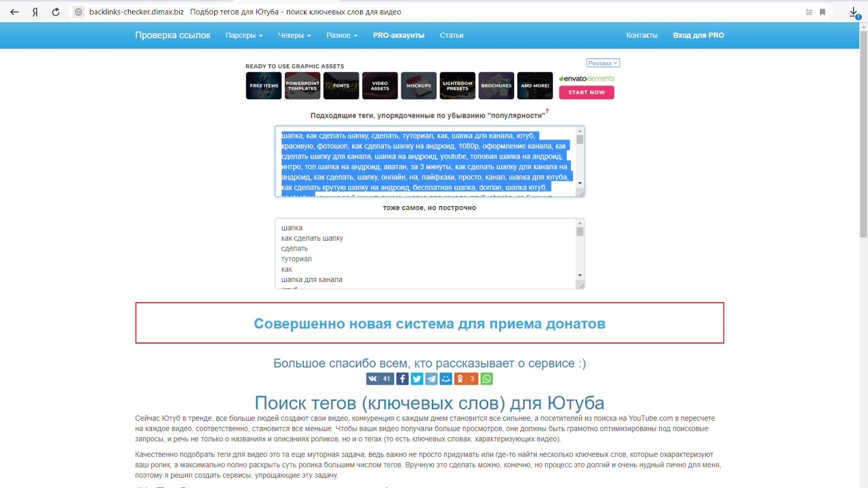Image resolution: width=868 pixels, height=488 pixels.
Task: Click scroll-up arrow of the top tags textarea
Action: [580, 131]
